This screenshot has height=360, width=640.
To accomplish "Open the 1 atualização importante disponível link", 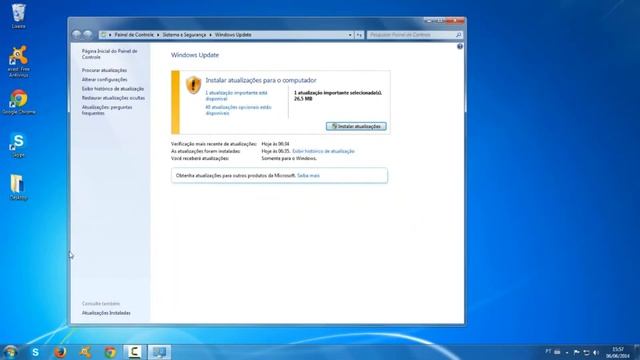I will (236, 96).
